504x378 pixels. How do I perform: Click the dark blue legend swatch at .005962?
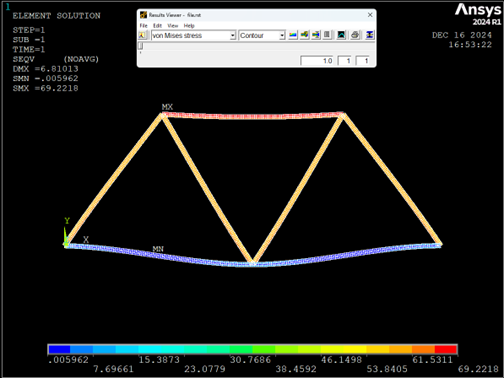(x=59, y=349)
